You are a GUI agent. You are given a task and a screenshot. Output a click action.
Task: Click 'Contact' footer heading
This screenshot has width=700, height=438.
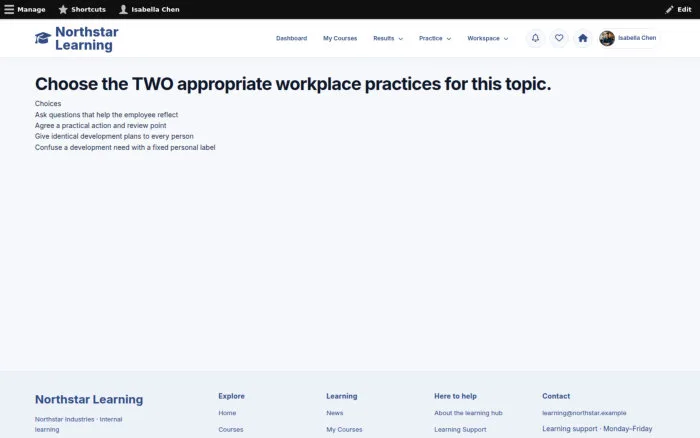(556, 396)
